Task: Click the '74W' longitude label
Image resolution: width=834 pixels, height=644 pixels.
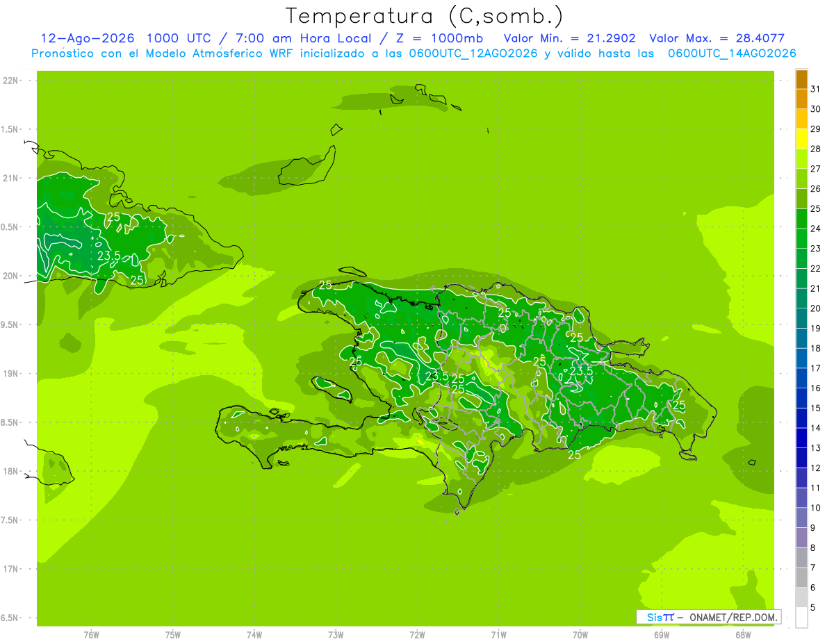Action: (x=254, y=635)
